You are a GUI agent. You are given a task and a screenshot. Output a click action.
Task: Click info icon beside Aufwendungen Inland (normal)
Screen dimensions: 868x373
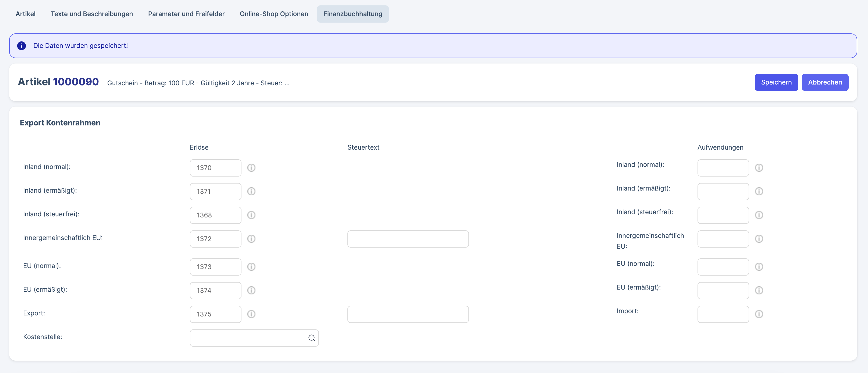click(x=759, y=168)
